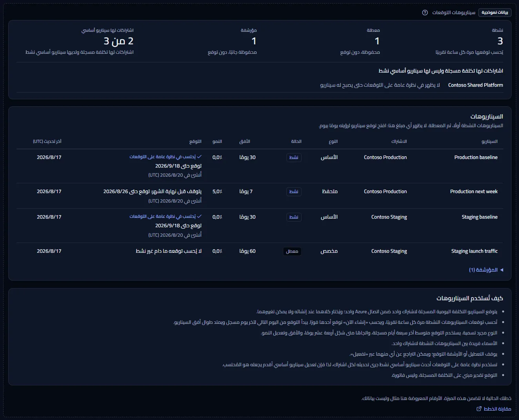Viewport: 519px width, 420px height.
Task: Click the "نشط" status badge for Production baseline
Action: [294, 157]
